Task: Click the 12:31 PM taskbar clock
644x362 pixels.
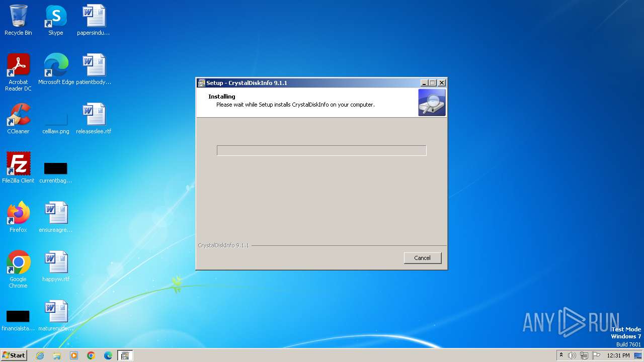Action: 618,355
